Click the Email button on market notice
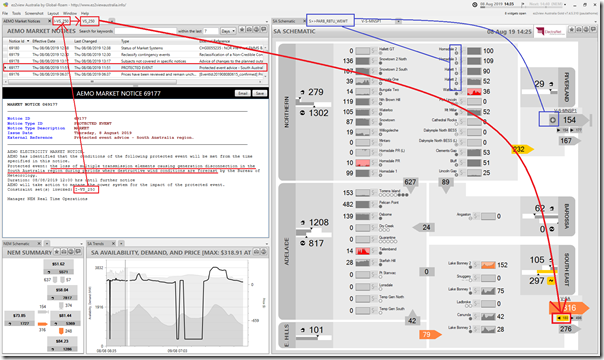 click(243, 94)
